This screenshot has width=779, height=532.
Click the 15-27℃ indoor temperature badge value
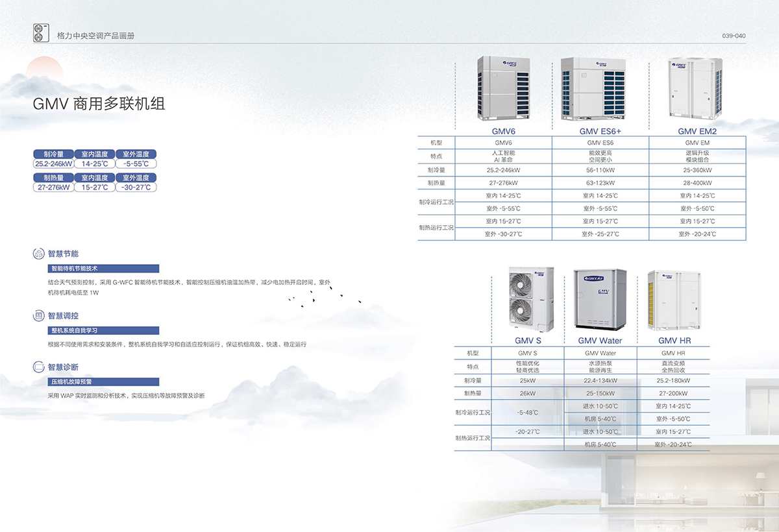95,187
